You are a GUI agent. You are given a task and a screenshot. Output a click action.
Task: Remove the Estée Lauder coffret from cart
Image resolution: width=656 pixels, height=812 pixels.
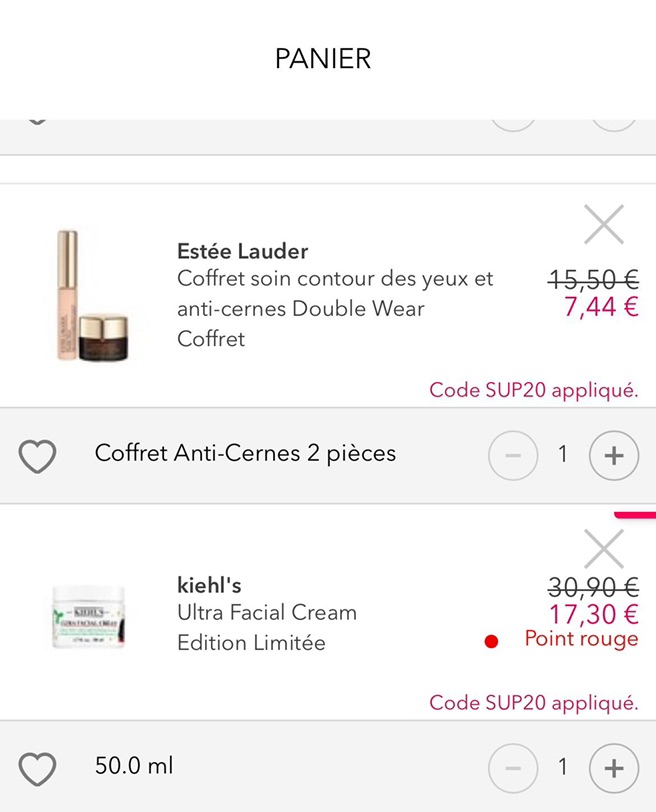(x=604, y=225)
